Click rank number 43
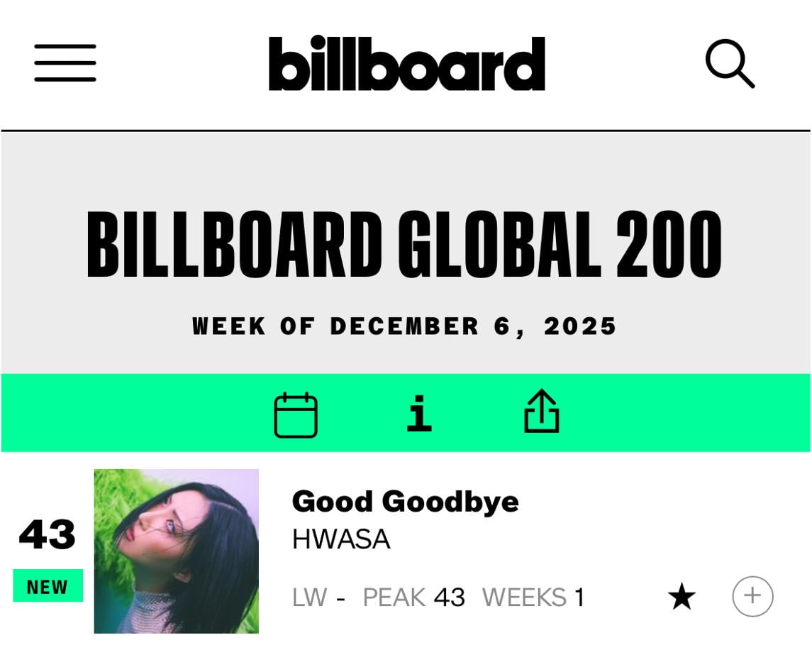This screenshot has width=812, height=650. 47,536
